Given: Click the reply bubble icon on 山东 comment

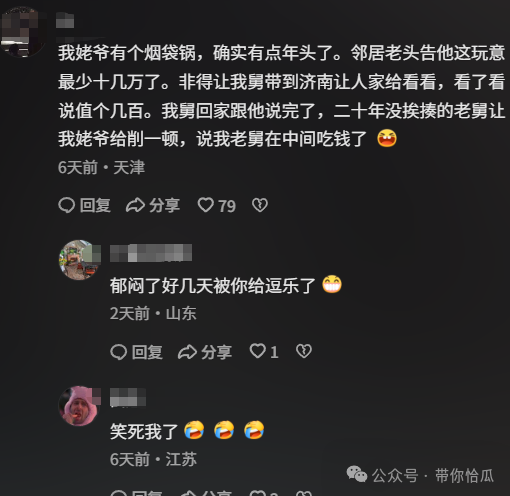Looking at the screenshot, I should pos(119,352).
